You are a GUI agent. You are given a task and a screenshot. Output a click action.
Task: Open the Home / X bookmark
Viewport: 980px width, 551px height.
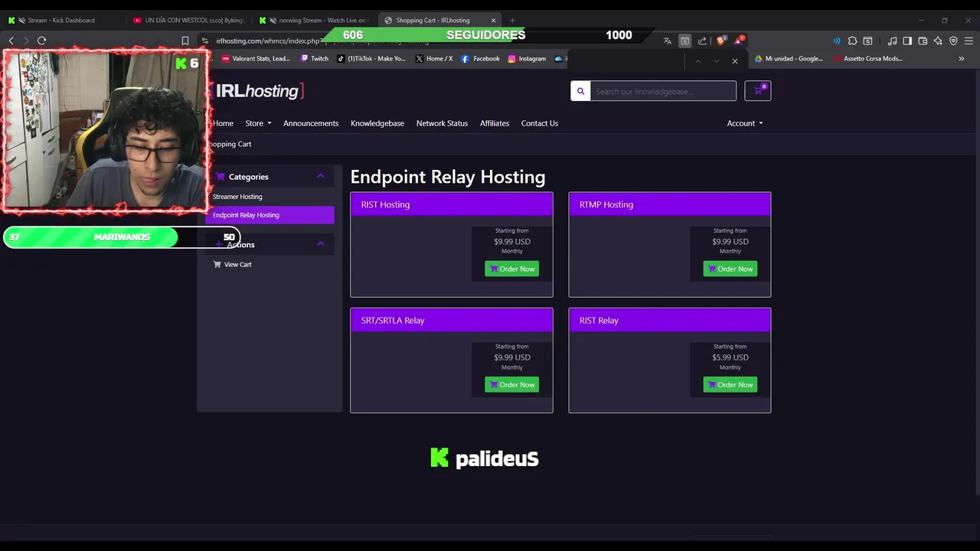tap(434, 58)
